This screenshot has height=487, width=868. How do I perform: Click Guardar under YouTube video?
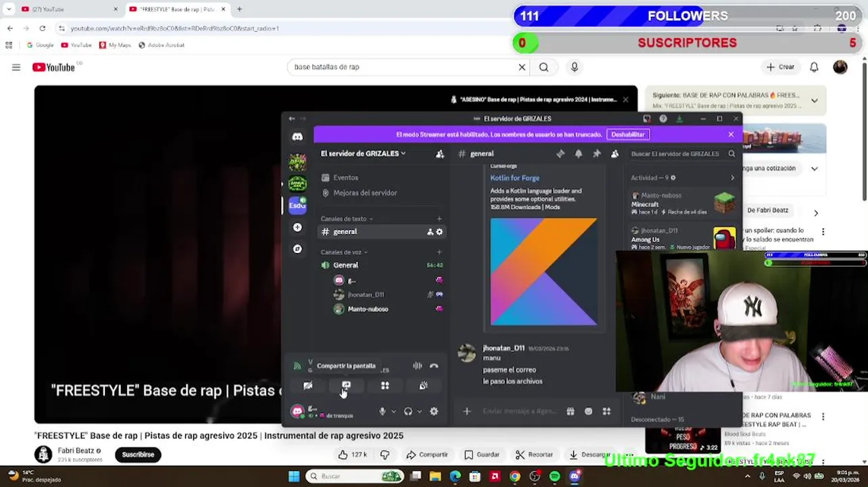(481, 455)
